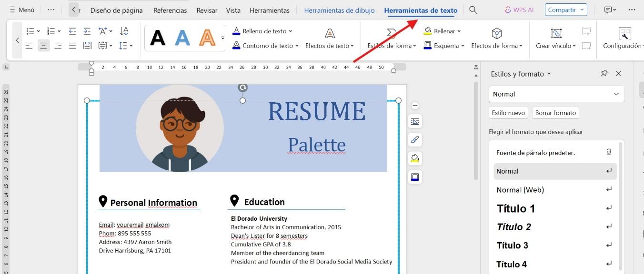Expand the line spacing options

coord(125,45)
